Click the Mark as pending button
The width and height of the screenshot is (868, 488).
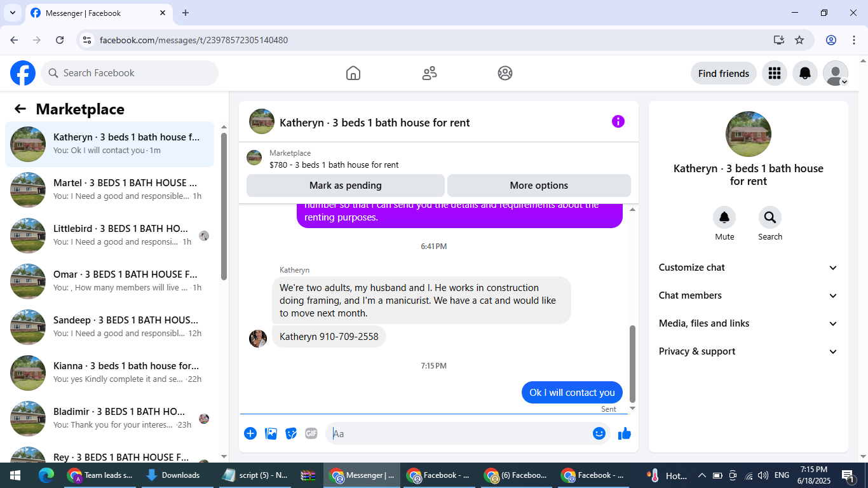pyautogui.click(x=346, y=186)
